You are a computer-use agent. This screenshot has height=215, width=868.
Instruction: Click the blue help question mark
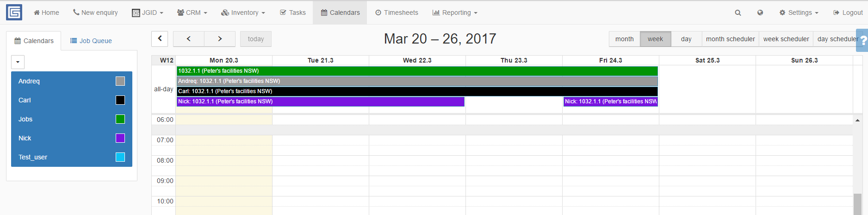(862, 40)
